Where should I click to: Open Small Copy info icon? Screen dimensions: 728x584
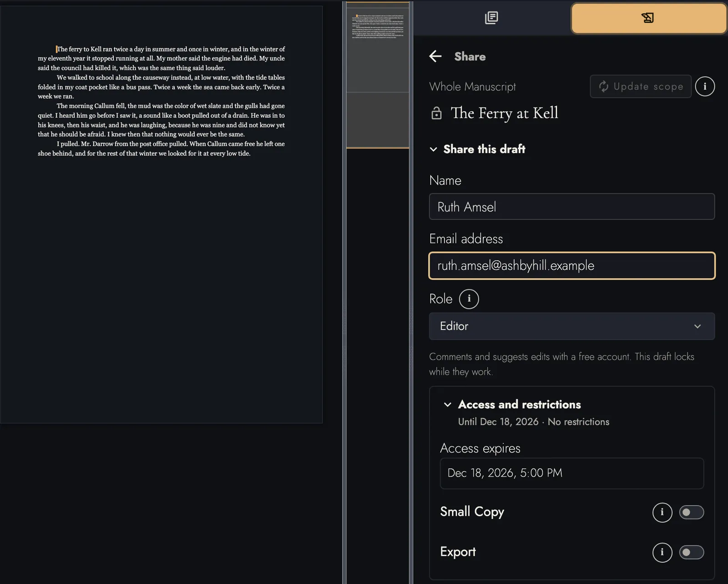pyautogui.click(x=662, y=513)
